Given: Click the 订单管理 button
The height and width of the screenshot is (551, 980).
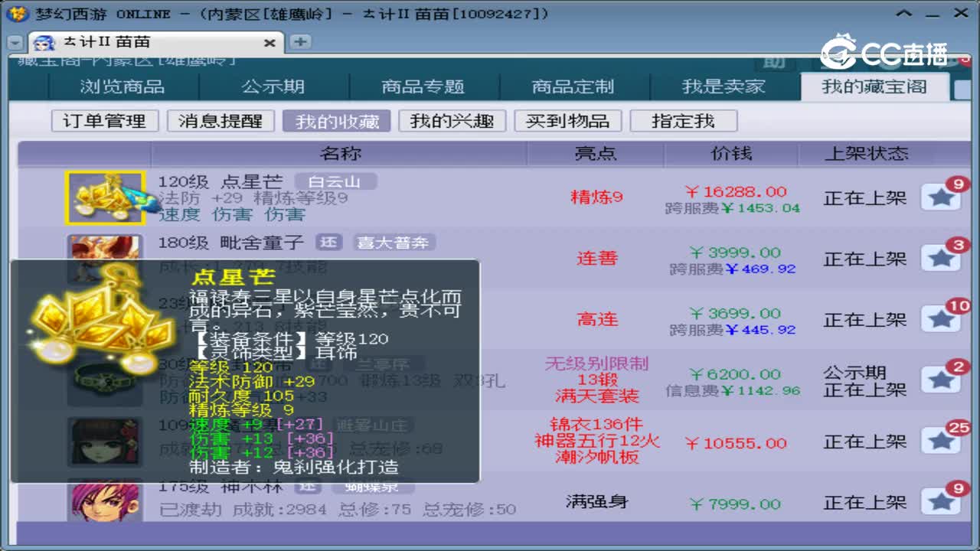Looking at the screenshot, I should pos(104,120).
